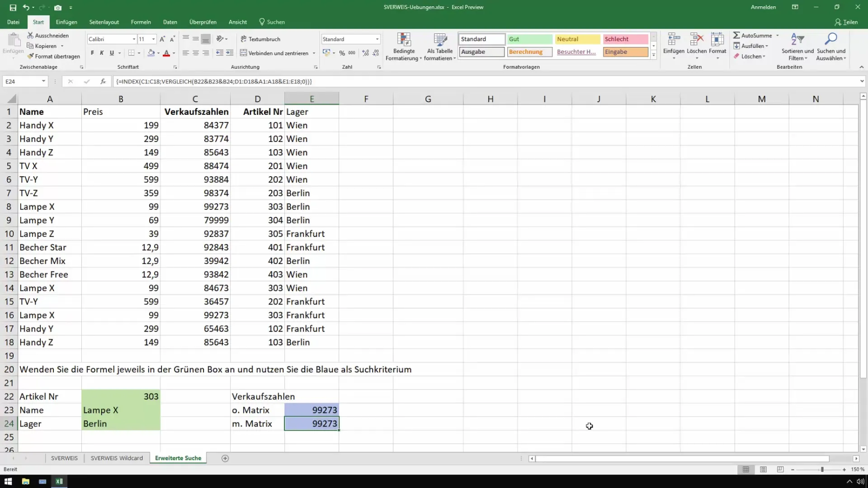868x488 pixels.
Task: Click the Teilen share button
Action: point(846,22)
